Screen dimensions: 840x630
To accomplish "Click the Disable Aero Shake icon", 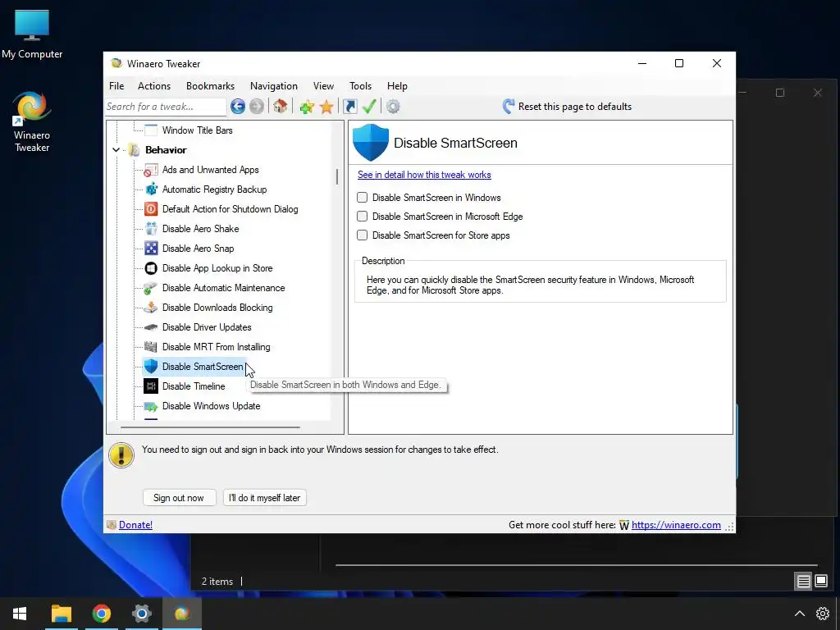I will pos(151,229).
